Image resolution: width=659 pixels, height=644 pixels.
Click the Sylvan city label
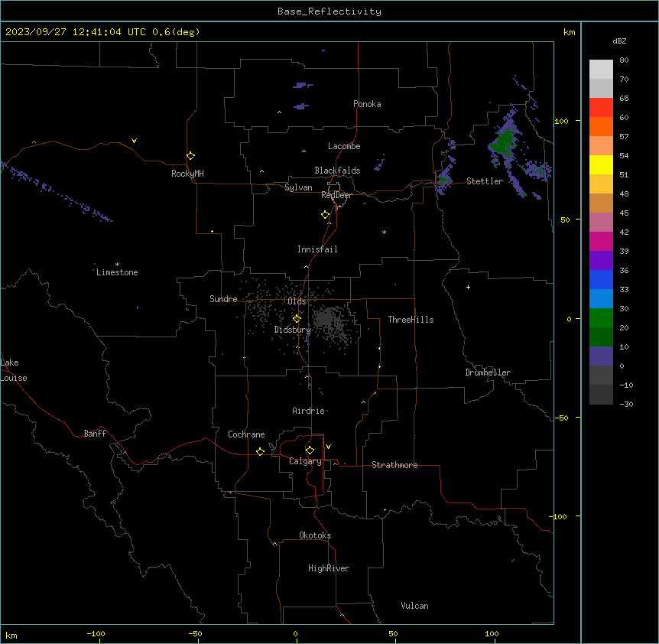298,187
